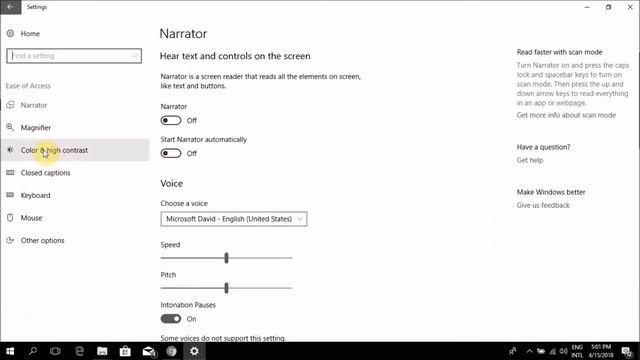Click Get more info about scan mode link
The height and width of the screenshot is (360, 640).
click(566, 115)
